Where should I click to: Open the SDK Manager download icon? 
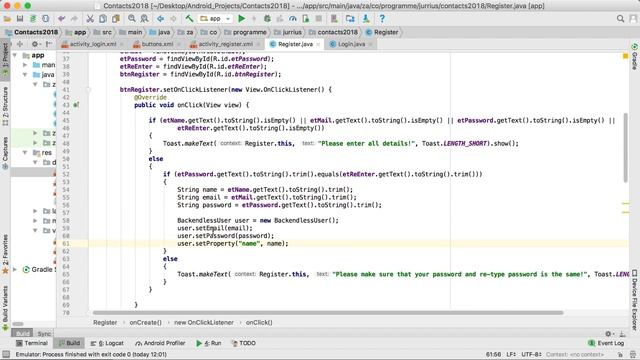366,19
